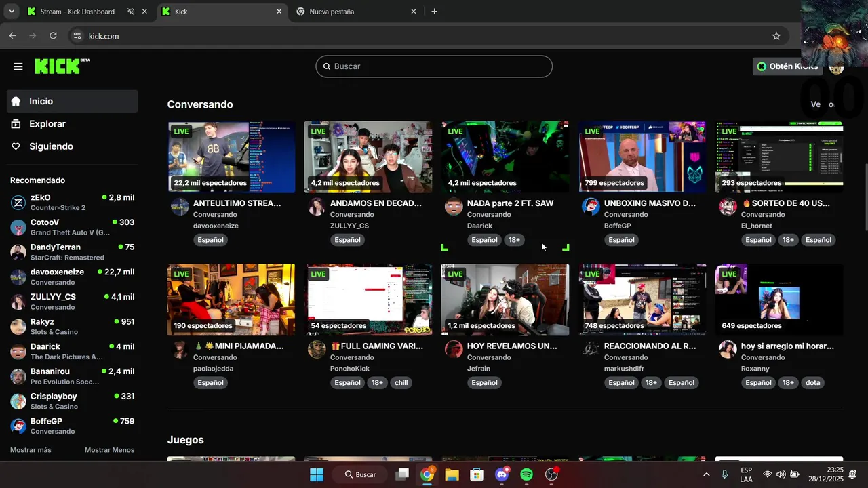
Task: Reload the page in browser
Action: point(53,36)
